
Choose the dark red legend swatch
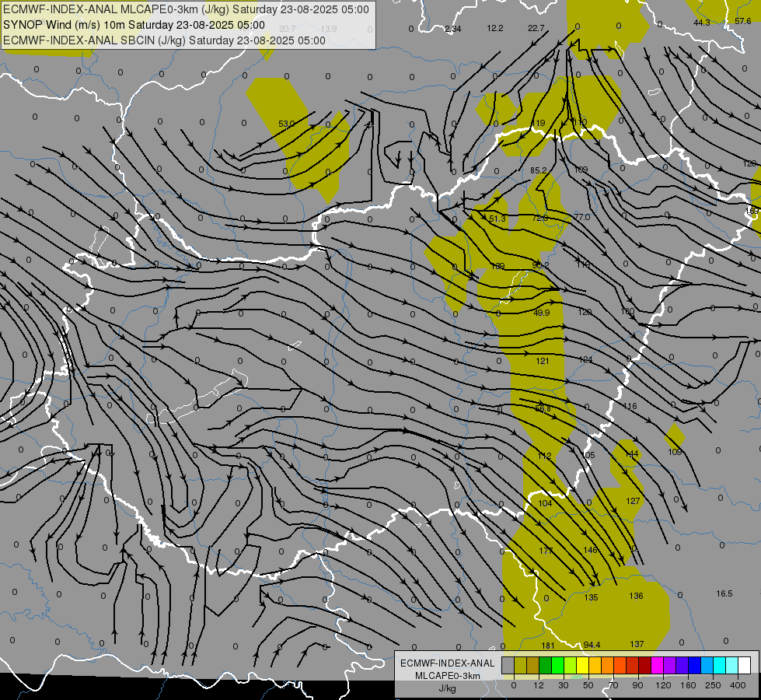[x=645, y=665]
